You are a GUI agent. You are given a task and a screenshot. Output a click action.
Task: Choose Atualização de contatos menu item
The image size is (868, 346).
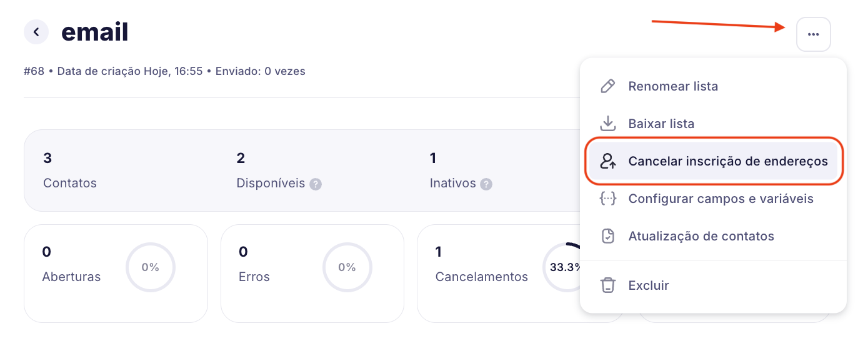(701, 236)
